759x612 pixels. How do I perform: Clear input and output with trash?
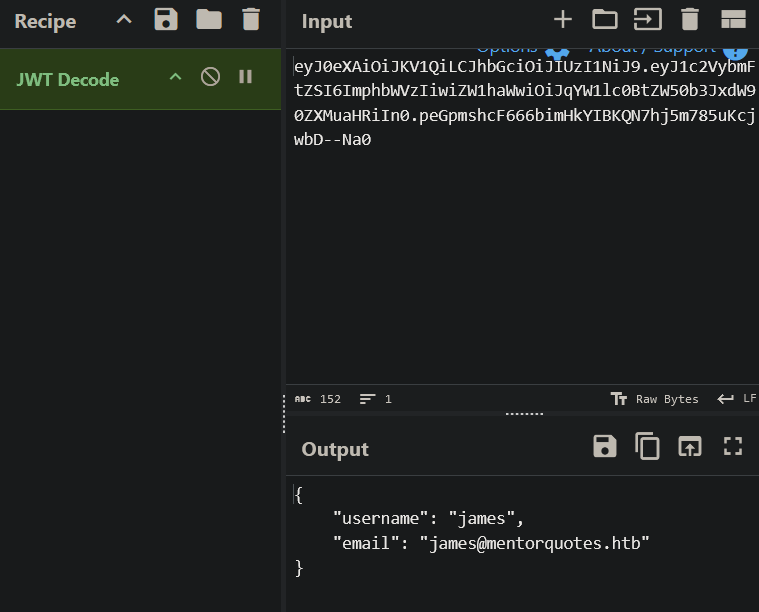point(690,20)
